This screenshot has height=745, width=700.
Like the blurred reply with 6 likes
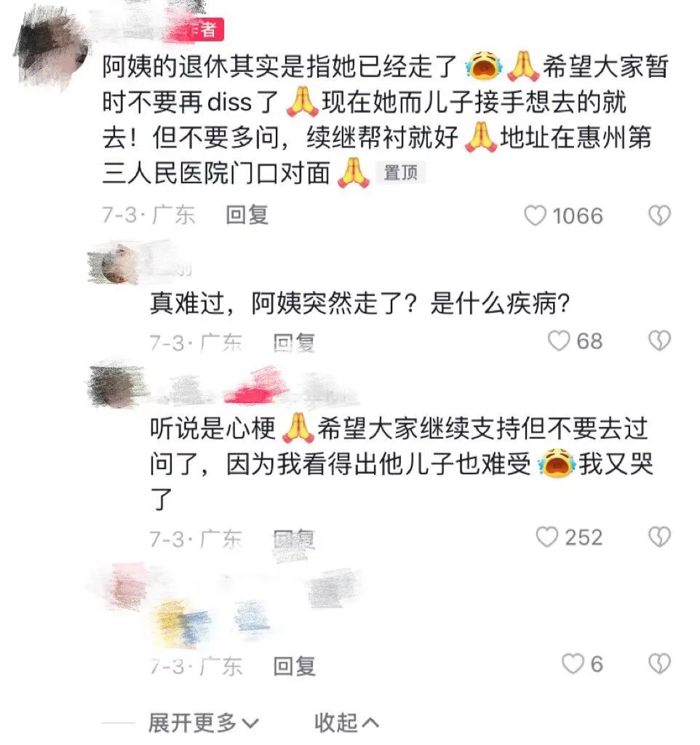pyautogui.click(x=573, y=664)
